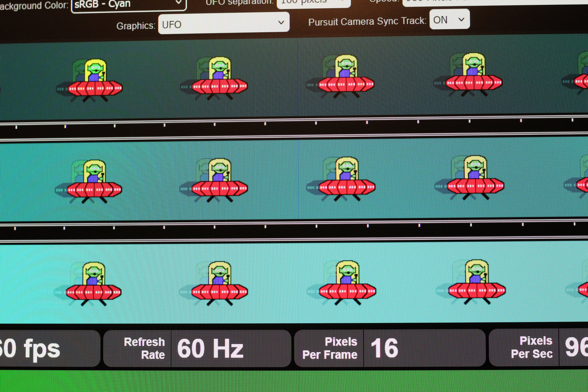Click the second UFO in the top row
This screenshot has width=588, height=392.
point(220,79)
